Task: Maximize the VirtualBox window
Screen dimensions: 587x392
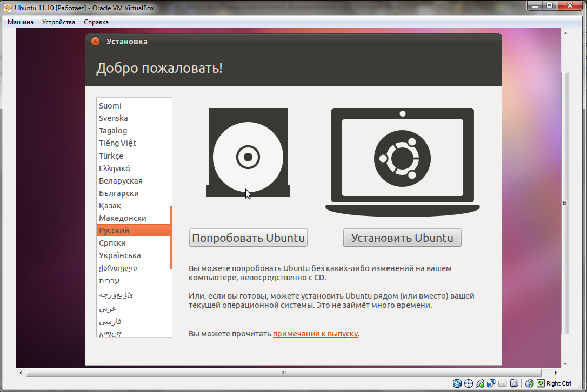Action: 550,5
